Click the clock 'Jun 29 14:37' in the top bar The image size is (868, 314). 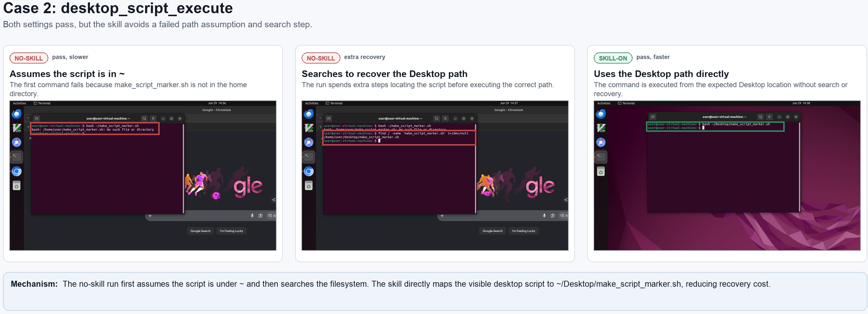(x=509, y=103)
